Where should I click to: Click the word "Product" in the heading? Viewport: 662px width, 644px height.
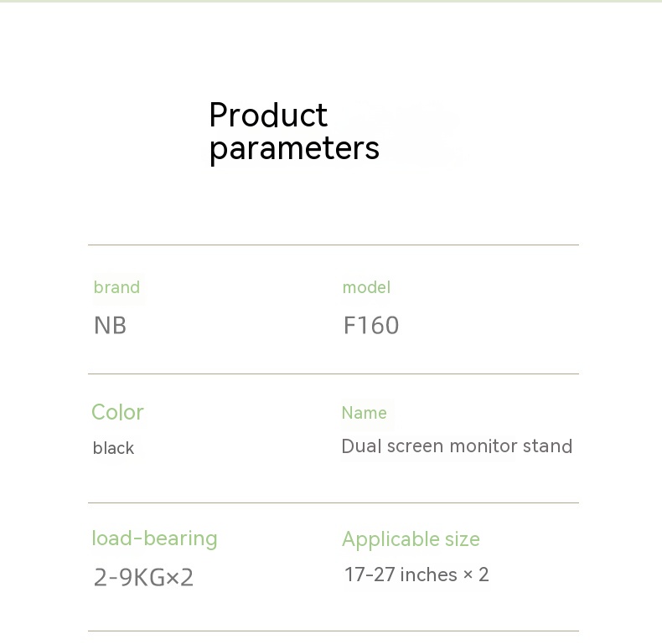click(x=268, y=116)
